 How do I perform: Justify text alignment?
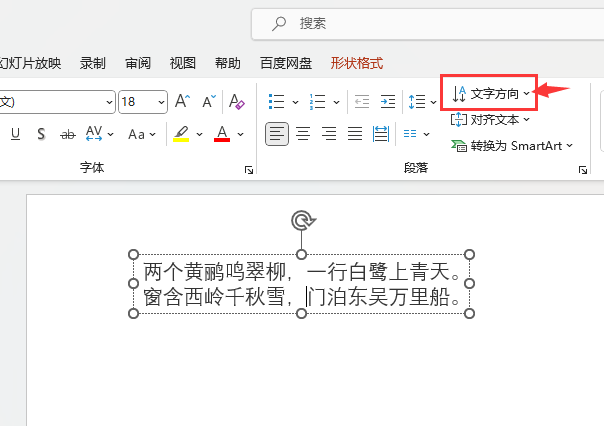[x=355, y=134]
